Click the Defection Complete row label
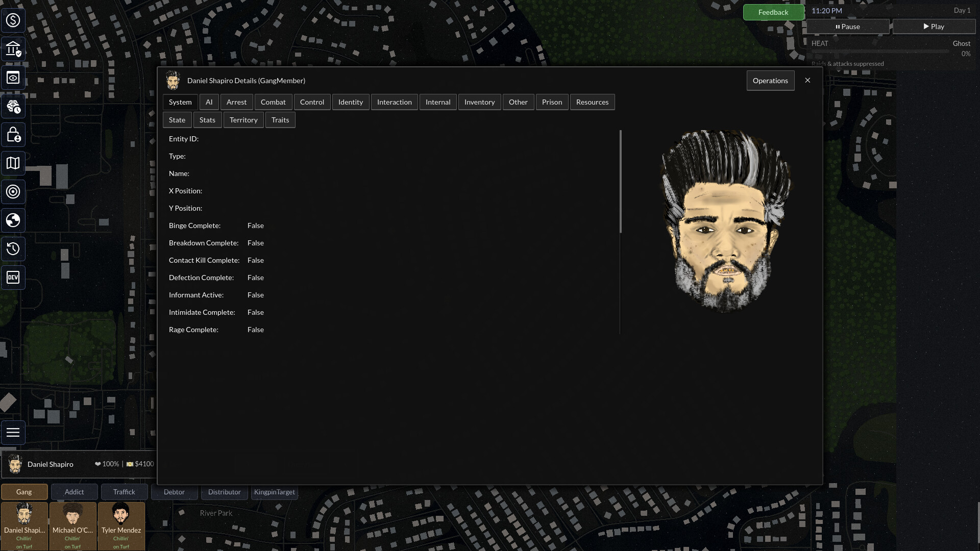This screenshot has height=551, width=980. [x=201, y=278]
